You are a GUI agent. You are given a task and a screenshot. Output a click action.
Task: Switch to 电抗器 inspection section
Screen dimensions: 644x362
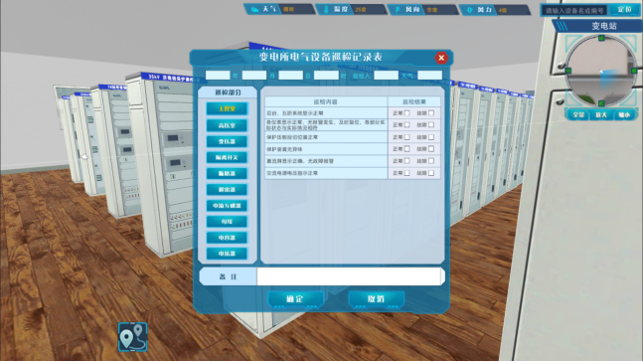[227, 254]
